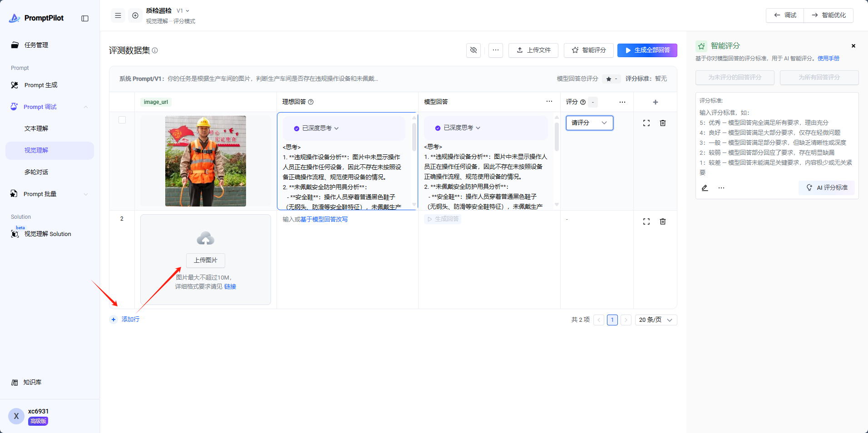Image resolution: width=868 pixels, height=433 pixels.
Task: Click the circled plus new task icon
Action: point(135,15)
